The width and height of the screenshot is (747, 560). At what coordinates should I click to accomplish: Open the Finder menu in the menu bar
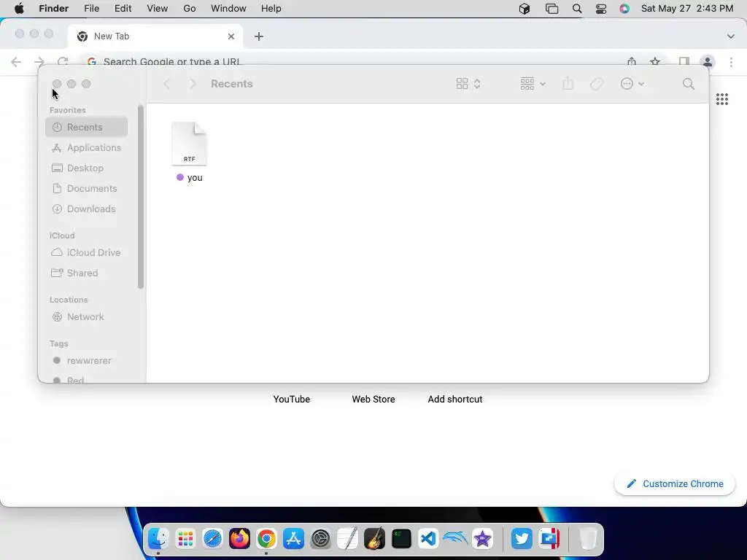click(x=54, y=9)
